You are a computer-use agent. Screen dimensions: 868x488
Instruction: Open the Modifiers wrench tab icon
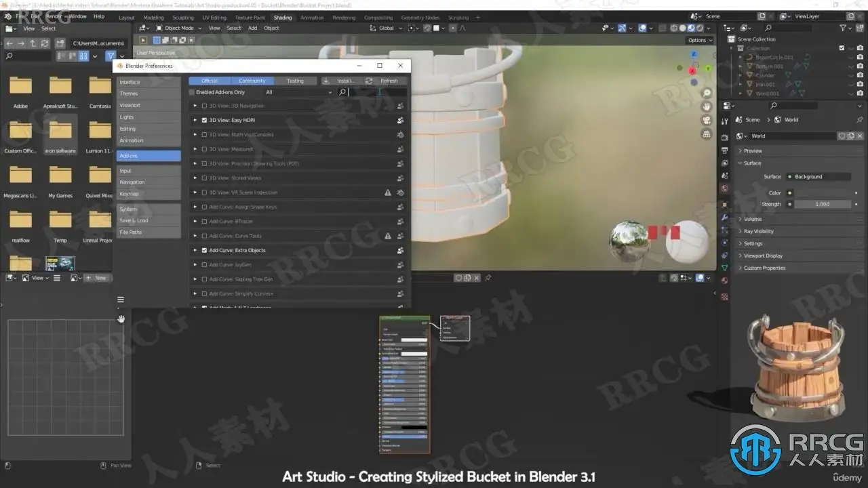724,218
